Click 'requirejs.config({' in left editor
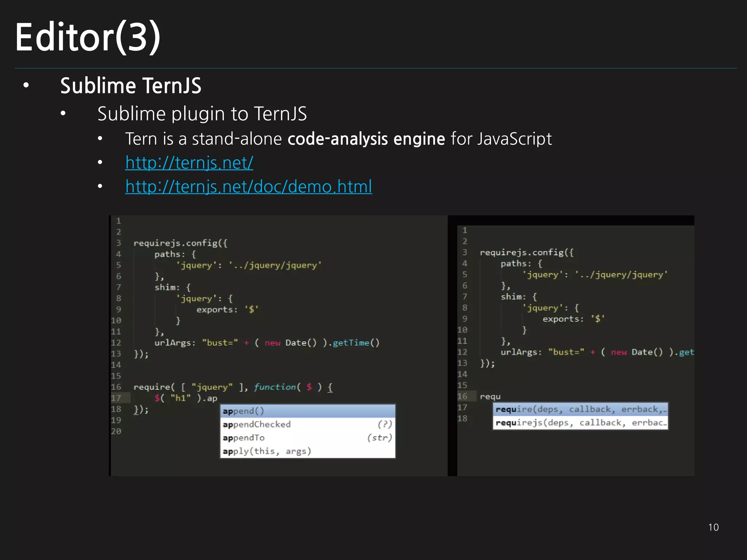The width and height of the screenshot is (747, 560). [x=180, y=243]
